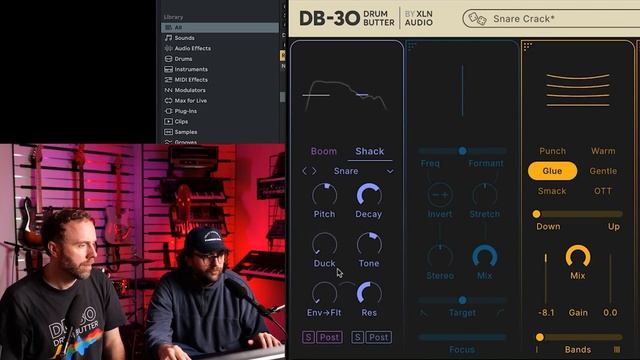Click the Env→Flt knob
The image size is (640, 360).
[324, 293]
